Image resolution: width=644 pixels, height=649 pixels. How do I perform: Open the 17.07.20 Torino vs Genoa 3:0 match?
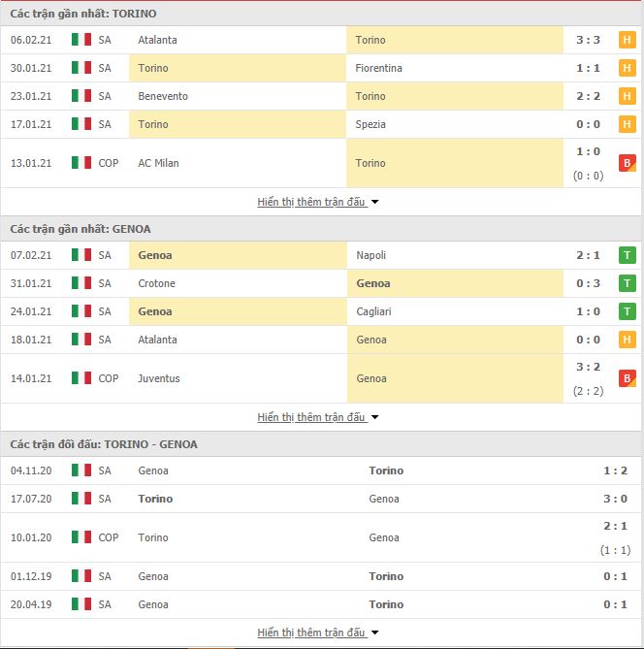321,499
